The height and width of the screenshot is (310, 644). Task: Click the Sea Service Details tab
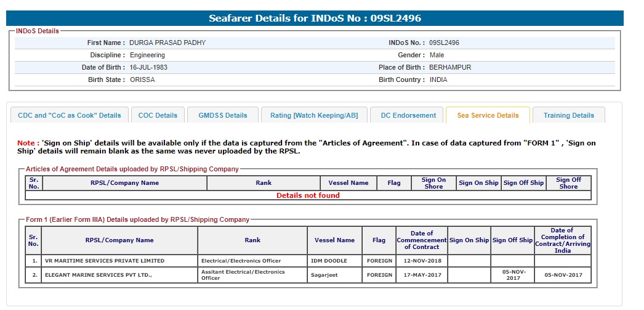(x=488, y=115)
